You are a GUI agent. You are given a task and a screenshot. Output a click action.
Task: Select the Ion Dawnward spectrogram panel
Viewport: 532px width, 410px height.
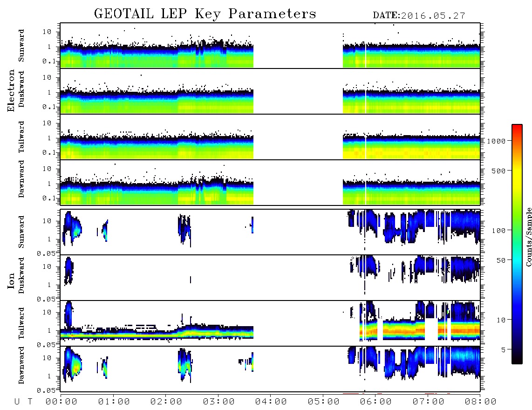point(270,369)
